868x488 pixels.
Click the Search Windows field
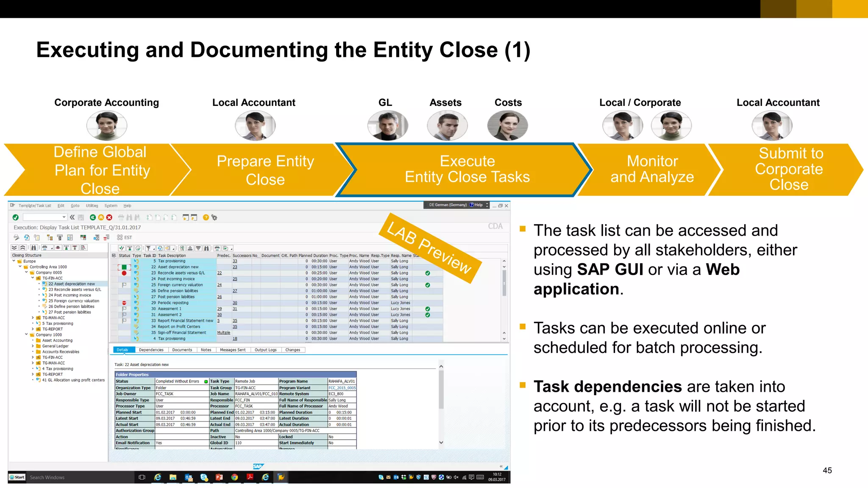(81, 477)
